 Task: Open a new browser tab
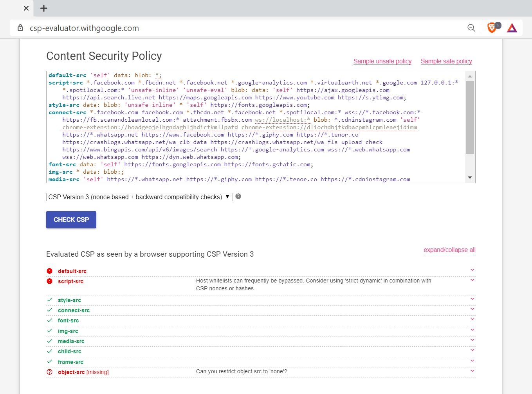(x=44, y=8)
